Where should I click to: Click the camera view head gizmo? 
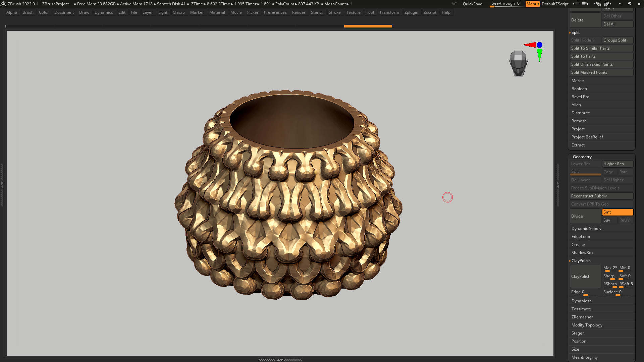point(519,63)
